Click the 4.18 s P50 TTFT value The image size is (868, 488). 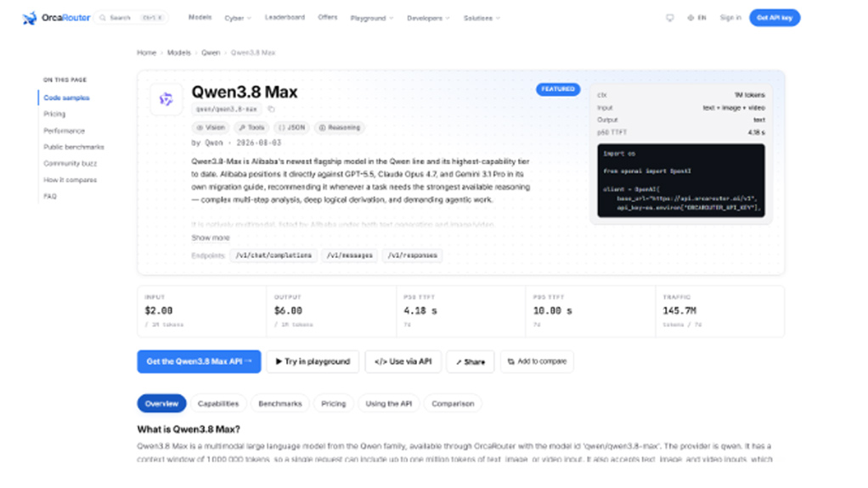click(x=420, y=311)
